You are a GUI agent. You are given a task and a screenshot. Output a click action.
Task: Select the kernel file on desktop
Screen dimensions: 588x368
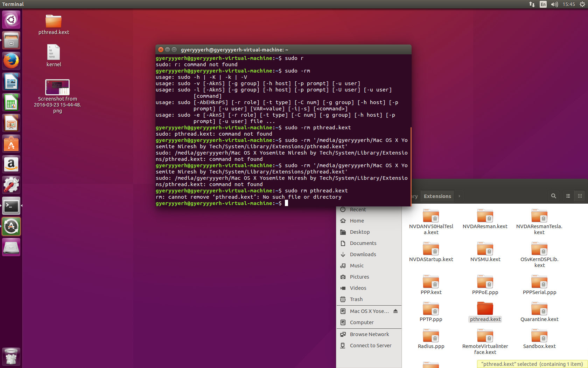pyautogui.click(x=54, y=55)
